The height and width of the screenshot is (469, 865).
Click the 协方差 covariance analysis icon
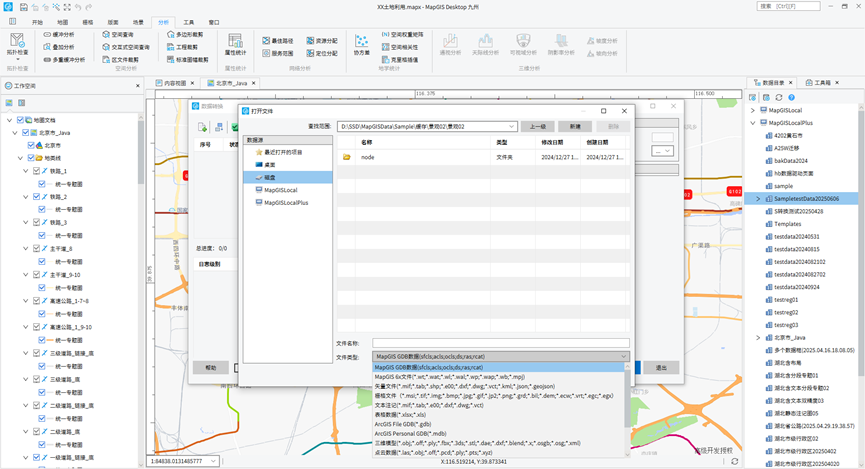(361, 46)
